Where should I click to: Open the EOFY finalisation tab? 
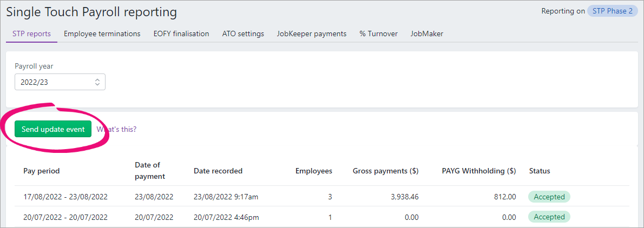181,33
